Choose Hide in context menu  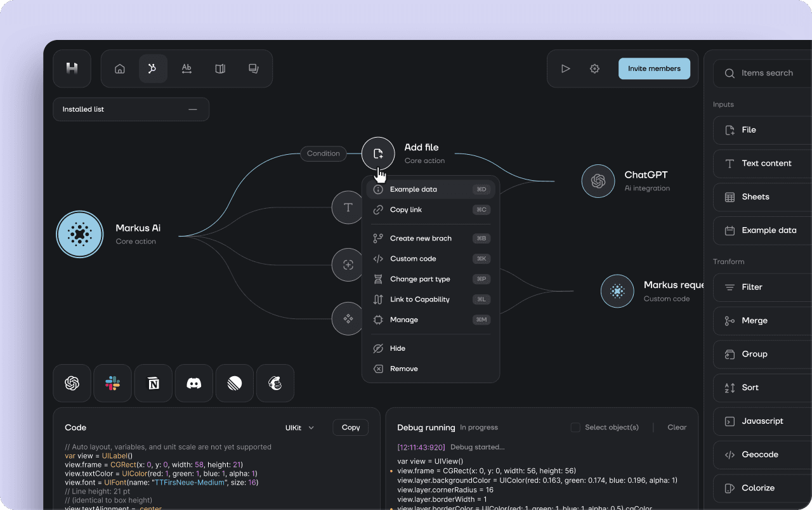point(431,348)
